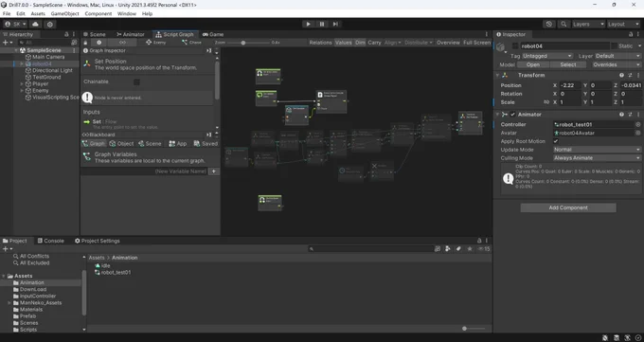644x342 pixels.
Task: Click the add new variable plus button
Action: click(214, 171)
